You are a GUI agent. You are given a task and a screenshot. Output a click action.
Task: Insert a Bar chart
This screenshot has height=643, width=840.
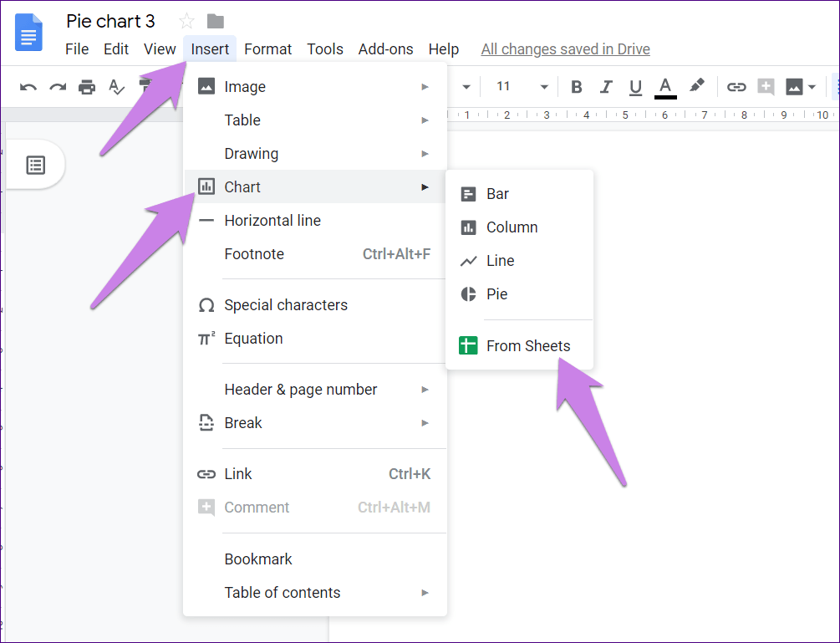[x=520, y=194]
